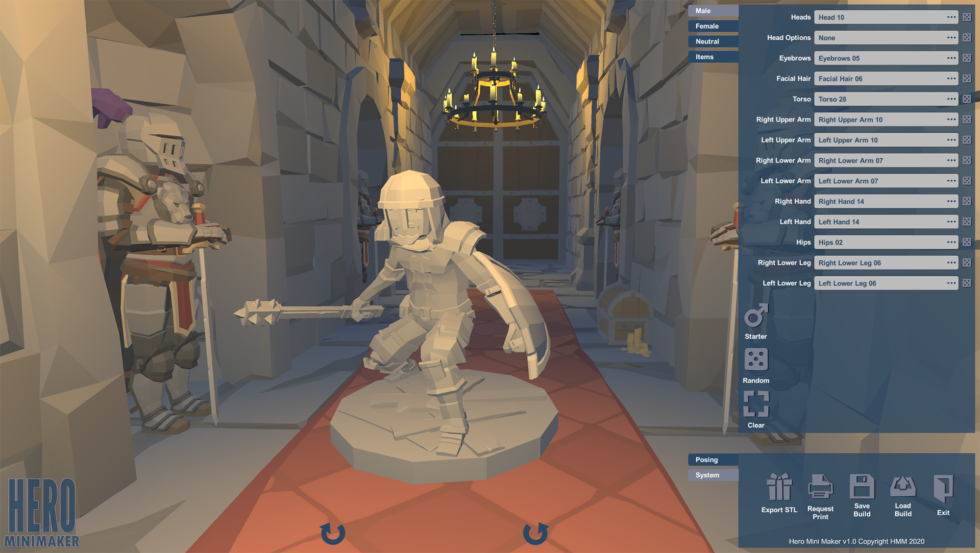Image resolution: width=980 pixels, height=553 pixels.
Task: Click the ellipsis button beside Facial Hair 06
Action: pos(951,78)
